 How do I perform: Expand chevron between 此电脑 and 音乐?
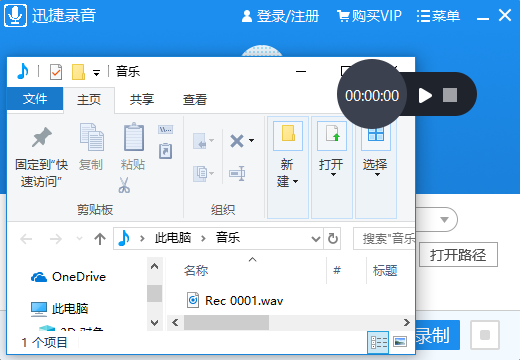(x=203, y=238)
